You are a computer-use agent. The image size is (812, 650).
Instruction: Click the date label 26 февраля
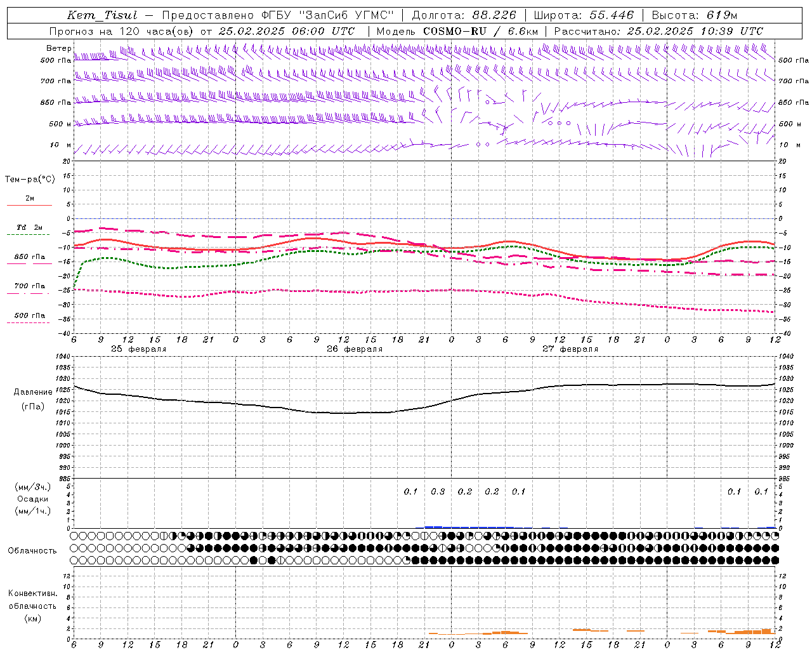pyautogui.click(x=355, y=349)
